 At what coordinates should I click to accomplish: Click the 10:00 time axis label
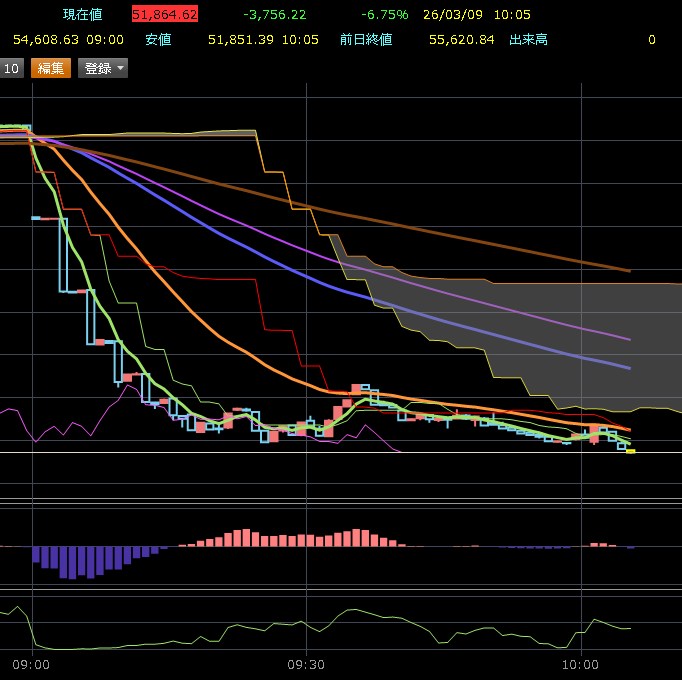click(580, 663)
